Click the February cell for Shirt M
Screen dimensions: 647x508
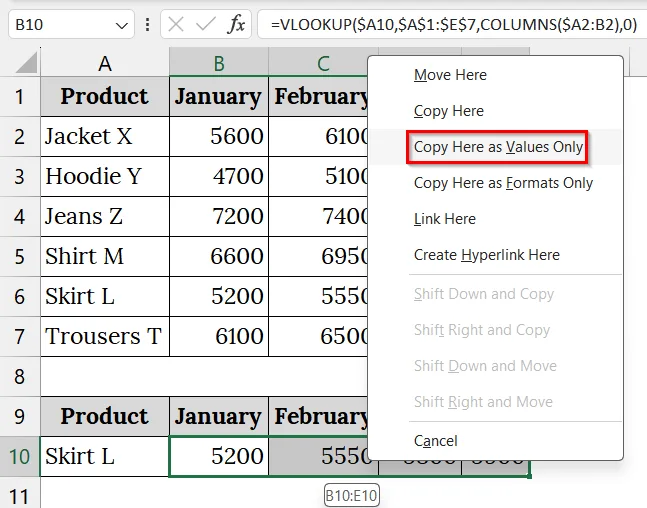click(318, 256)
